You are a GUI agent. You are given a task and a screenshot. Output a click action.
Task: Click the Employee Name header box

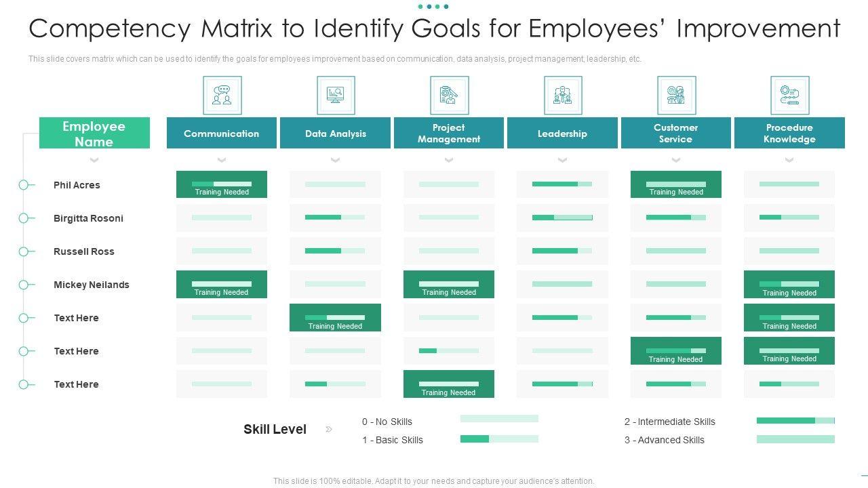click(x=94, y=133)
